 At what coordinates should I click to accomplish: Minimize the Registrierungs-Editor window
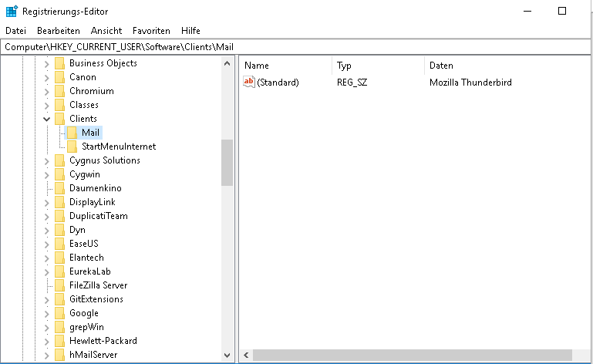[527, 11]
